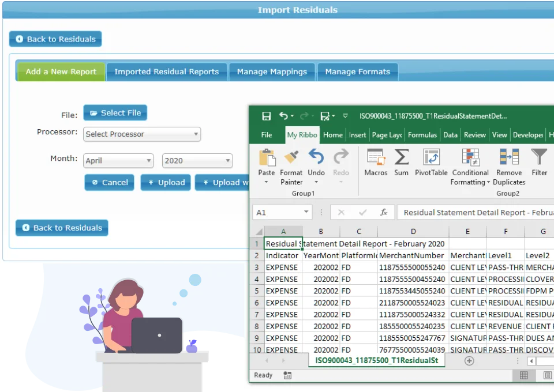Click the Back to Residuals button

(55, 39)
